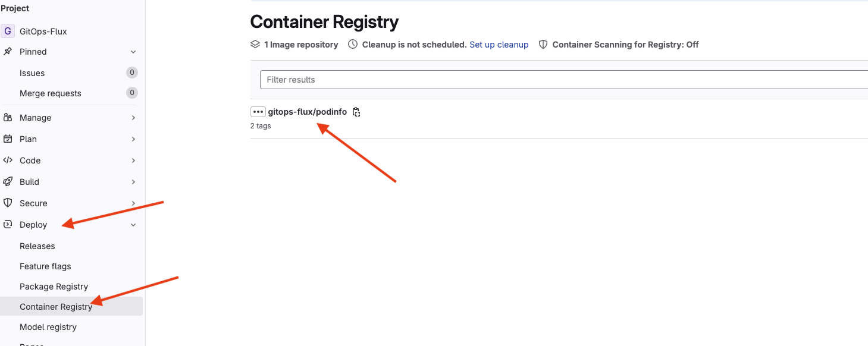
Task: Click the Build rocket icon
Action: point(8,182)
